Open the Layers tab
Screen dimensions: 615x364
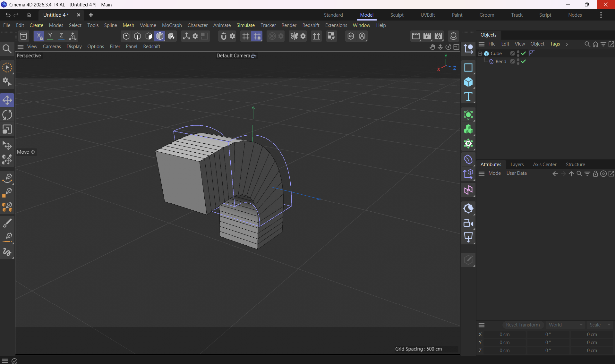click(517, 165)
